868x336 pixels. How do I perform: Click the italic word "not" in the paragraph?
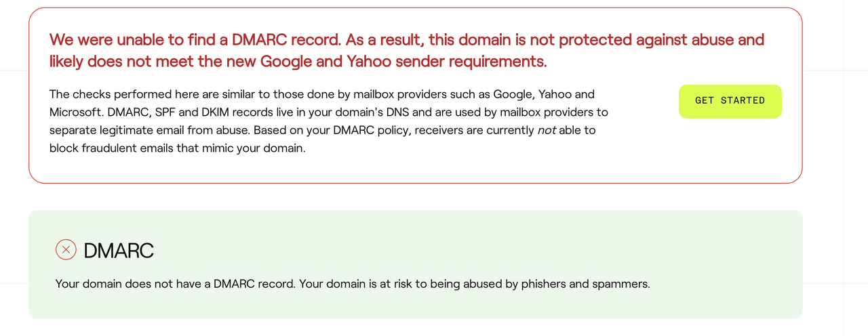pos(547,129)
